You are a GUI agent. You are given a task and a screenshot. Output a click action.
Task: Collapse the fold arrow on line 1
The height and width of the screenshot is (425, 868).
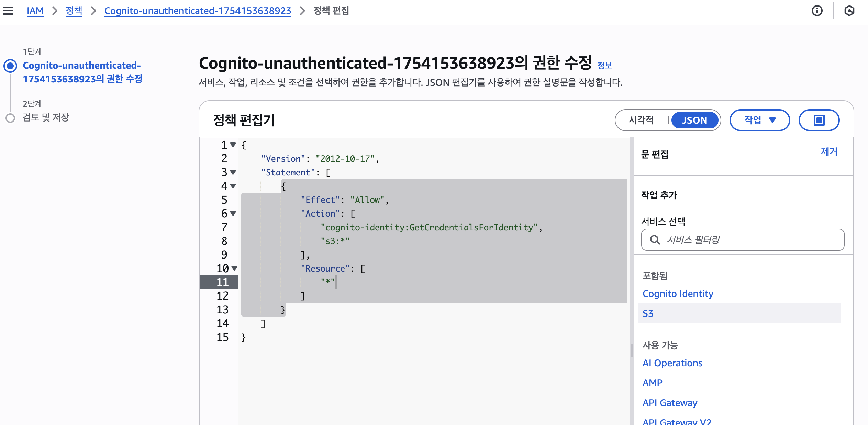233,145
